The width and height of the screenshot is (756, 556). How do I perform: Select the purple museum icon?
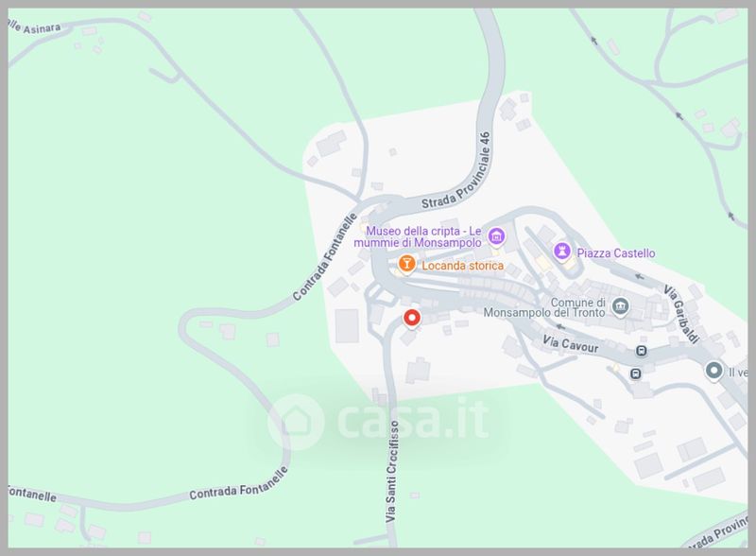(x=496, y=236)
